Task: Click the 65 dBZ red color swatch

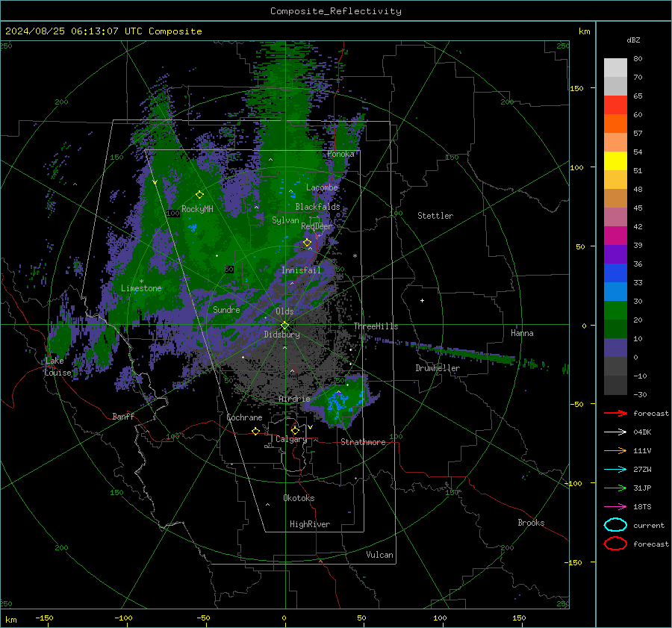Action: (x=615, y=105)
